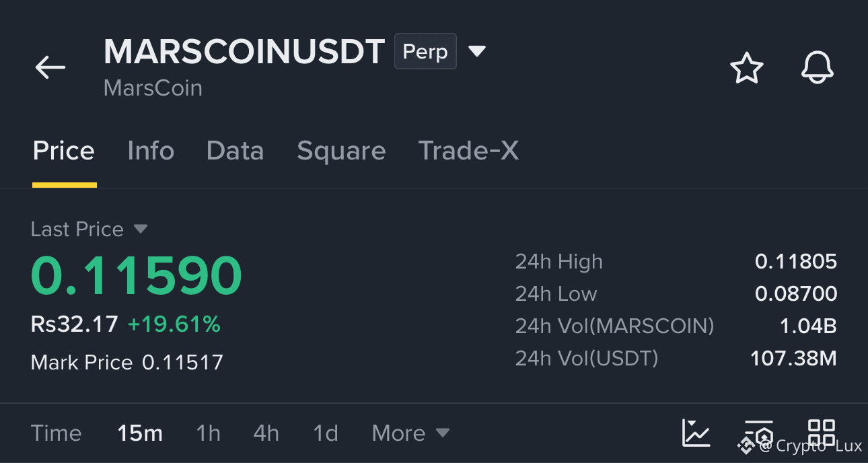Select the Price tab
Viewport: 868px width, 463px height.
64,151
